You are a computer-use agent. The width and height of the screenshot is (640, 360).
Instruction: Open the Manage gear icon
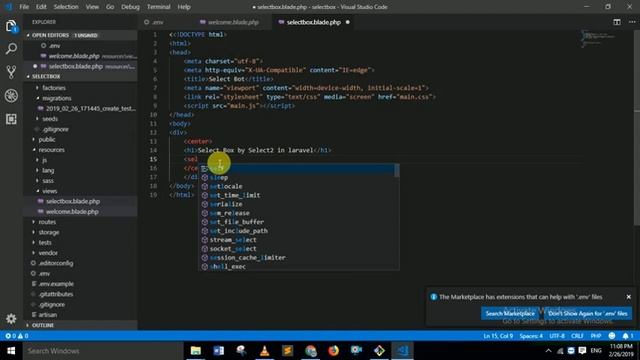click(11, 318)
